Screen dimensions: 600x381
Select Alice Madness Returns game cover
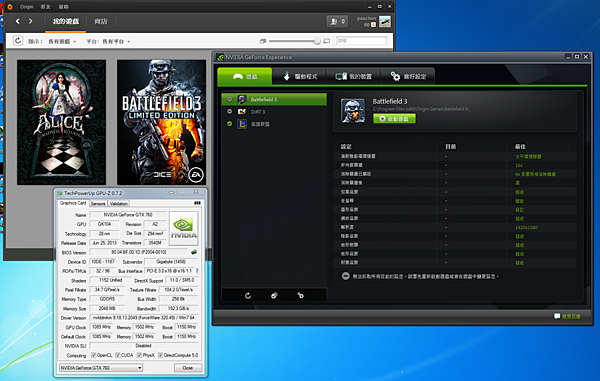click(62, 122)
